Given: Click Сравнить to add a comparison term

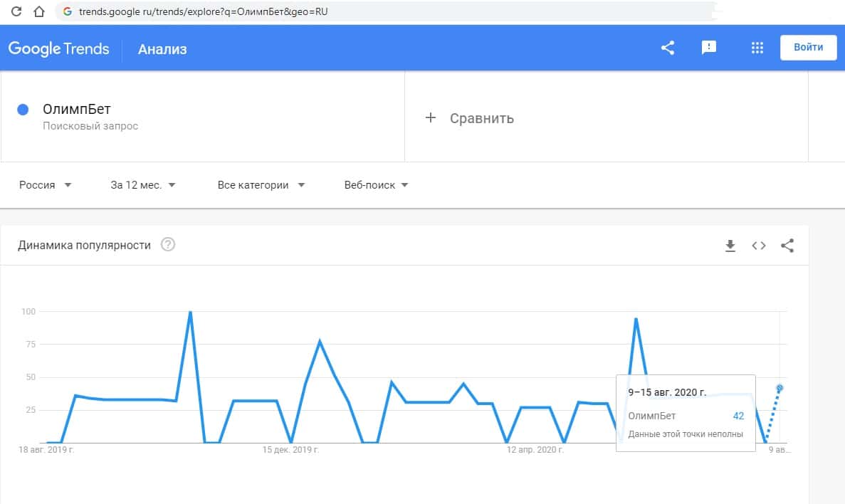Looking at the screenshot, I should point(471,118).
